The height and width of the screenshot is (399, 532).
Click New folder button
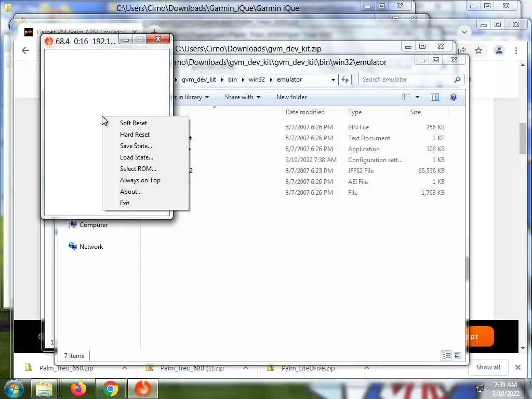(x=291, y=97)
